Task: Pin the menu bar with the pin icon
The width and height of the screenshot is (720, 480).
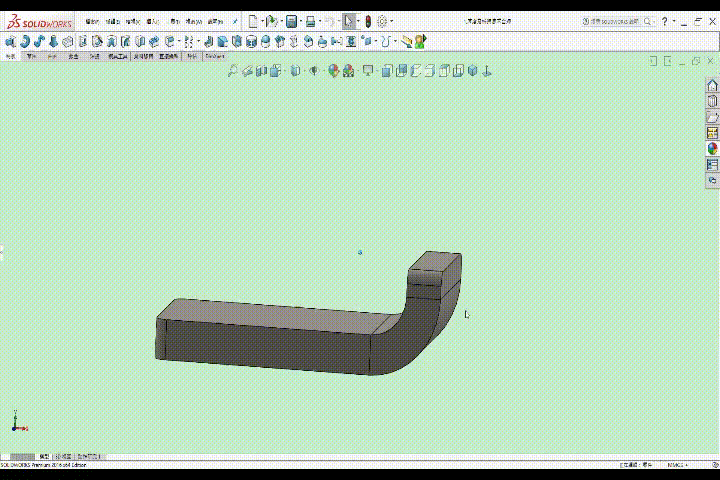Action: click(235, 22)
